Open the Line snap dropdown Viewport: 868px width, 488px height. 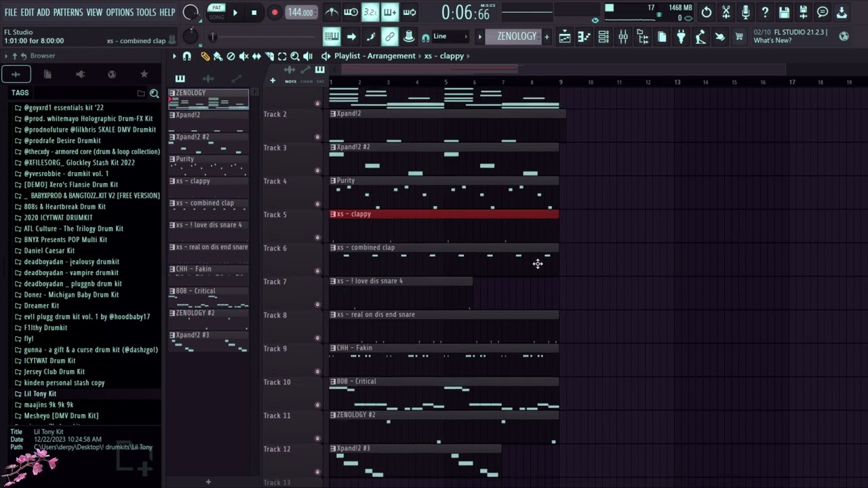(x=450, y=37)
